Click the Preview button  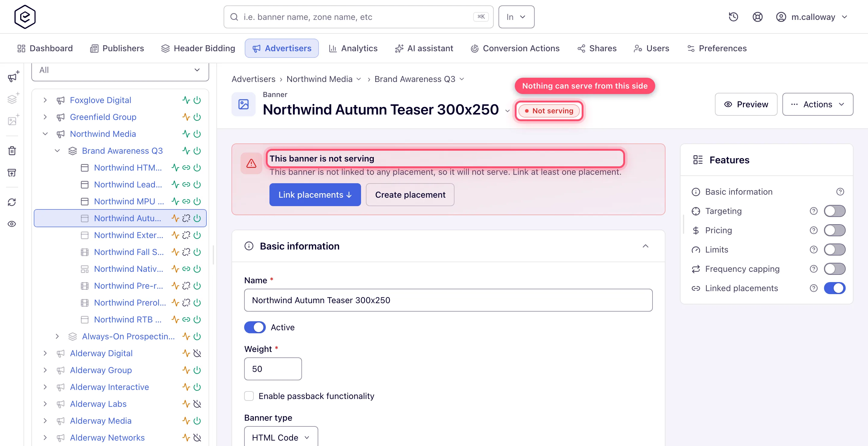(x=746, y=105)
